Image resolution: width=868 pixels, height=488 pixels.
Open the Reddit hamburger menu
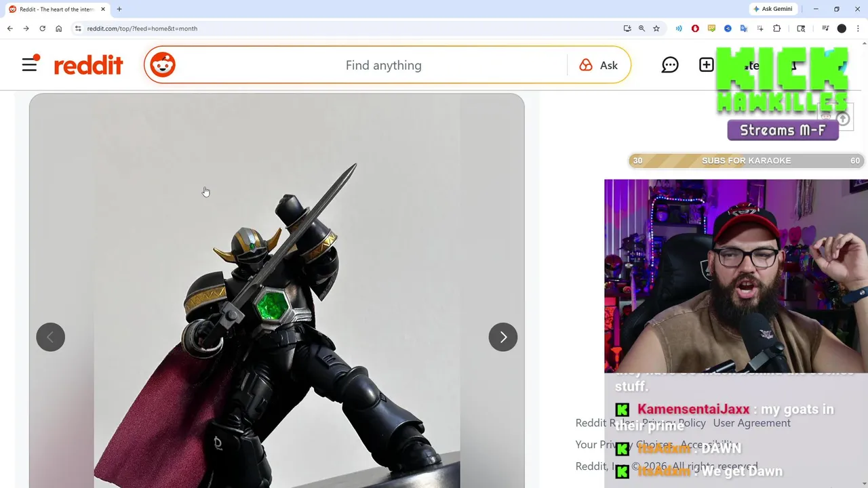[x=29, y=65]
